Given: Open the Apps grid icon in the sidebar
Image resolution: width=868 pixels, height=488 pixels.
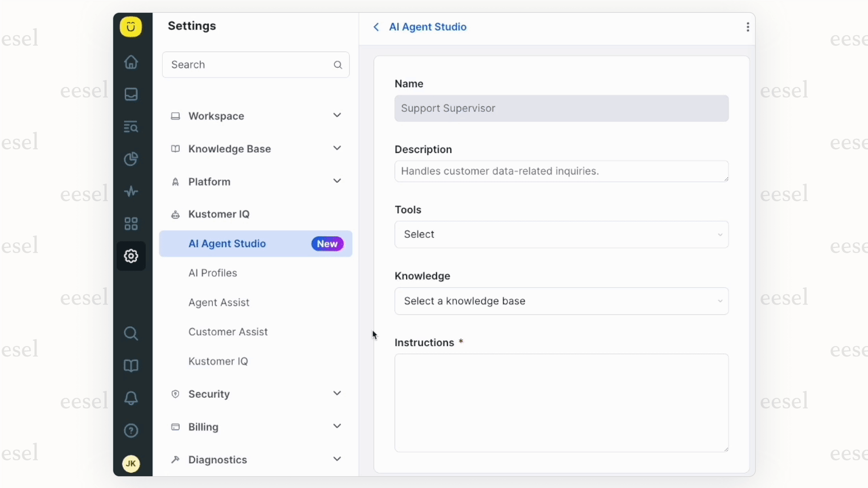Looking at the screenshot, I should 131,224.
